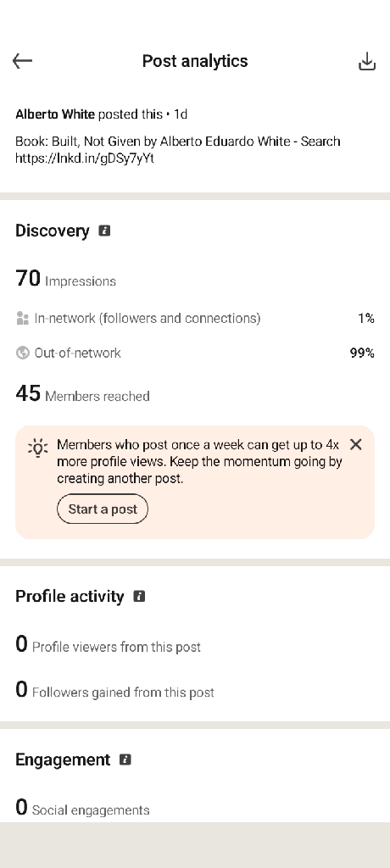390x868 pixels.
Task: Select the In-network people icon
Action: 22,319
